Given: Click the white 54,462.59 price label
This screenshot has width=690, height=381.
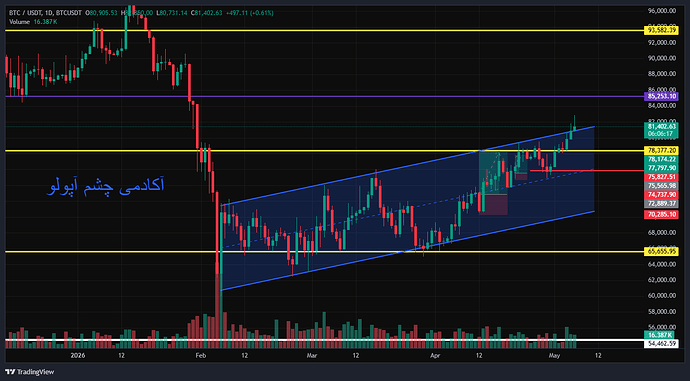Looking at the screenshot, I should point(661,343).
